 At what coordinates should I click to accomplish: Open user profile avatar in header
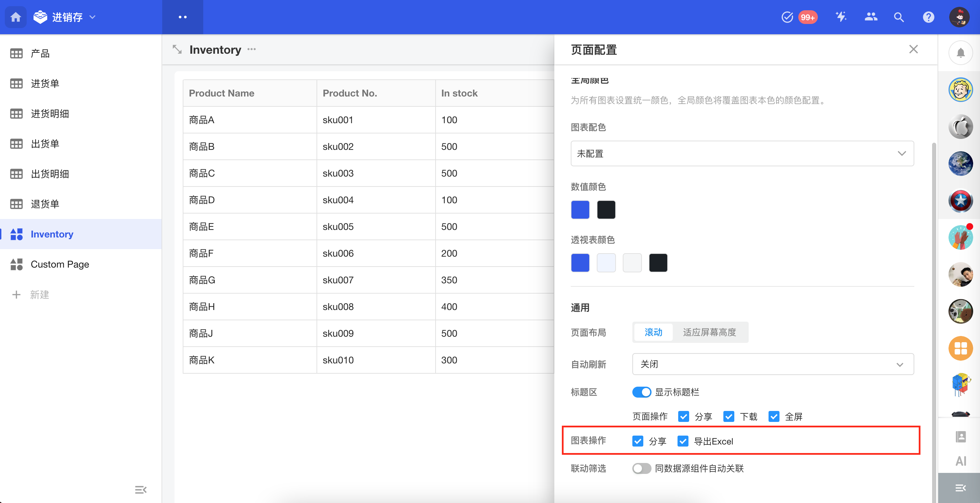coord(959,17)
